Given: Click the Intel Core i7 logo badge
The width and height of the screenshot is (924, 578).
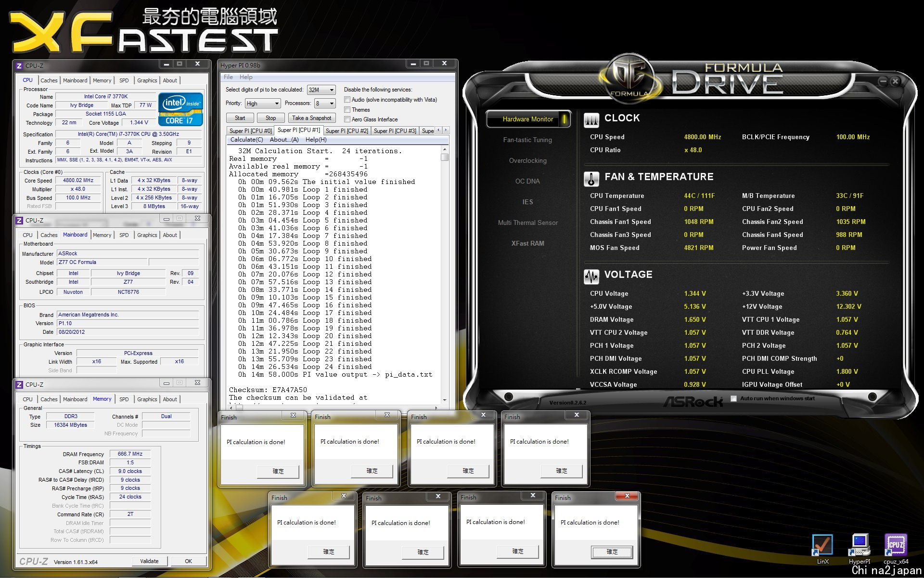Looking at the screenshot, I should [180, 109].
